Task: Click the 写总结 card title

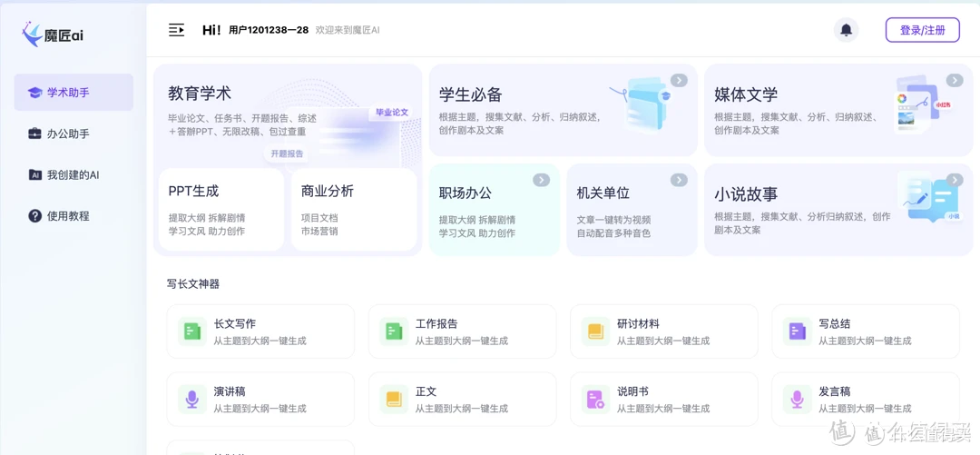Action: [835, 324]
